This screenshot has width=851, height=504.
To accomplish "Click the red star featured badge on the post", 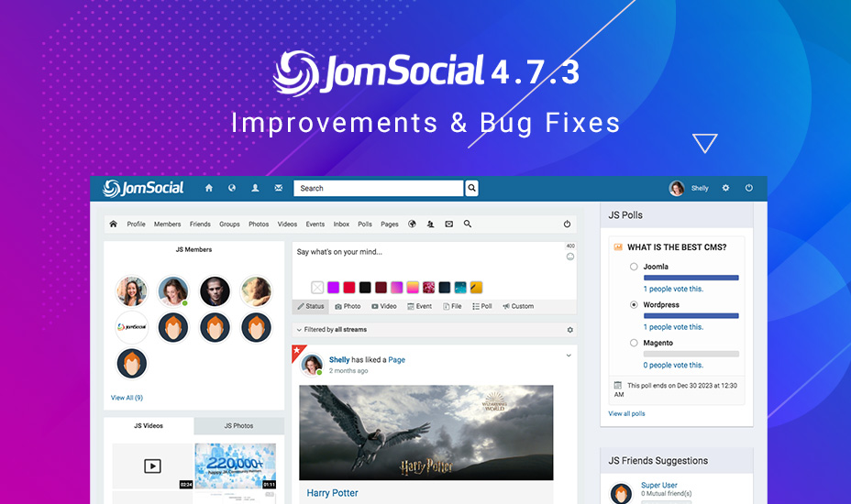I will [x=297, y=350].
